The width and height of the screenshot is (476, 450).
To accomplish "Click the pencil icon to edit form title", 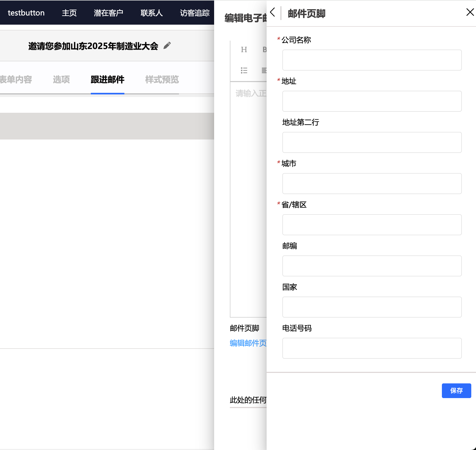I will point(167,46).
